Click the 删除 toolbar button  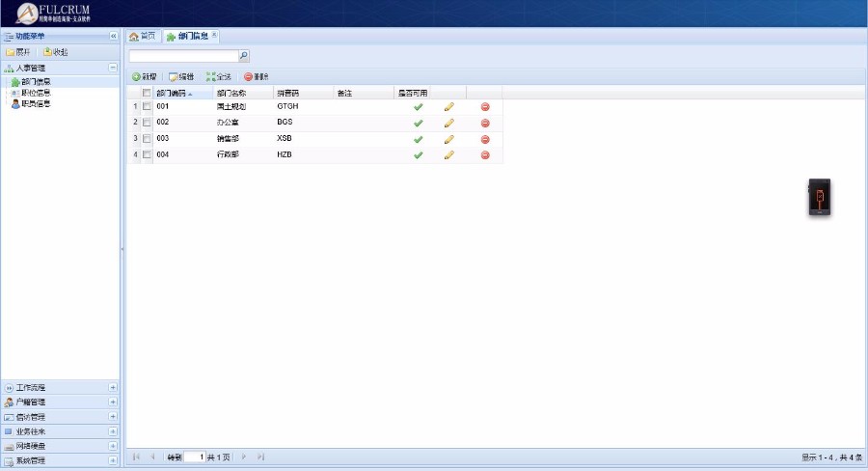pyautogui.click(x=257, y=76)
